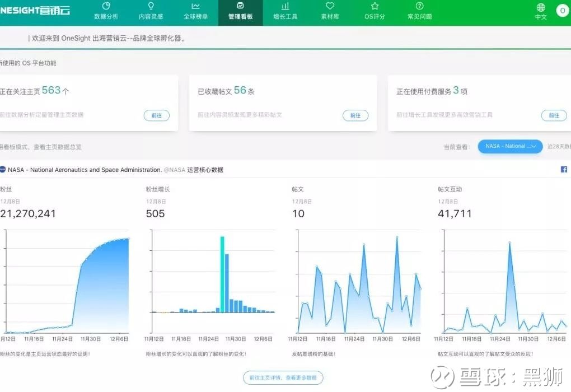
Task: Click the 41,711 post interaction value
Action: [455, 213]
